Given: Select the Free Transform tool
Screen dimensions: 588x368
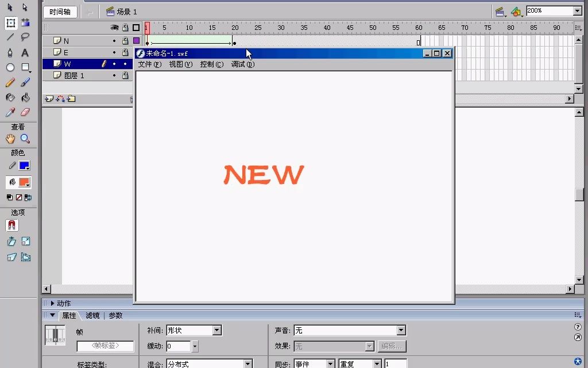Looking at the screenshot, I should [10, 22].
